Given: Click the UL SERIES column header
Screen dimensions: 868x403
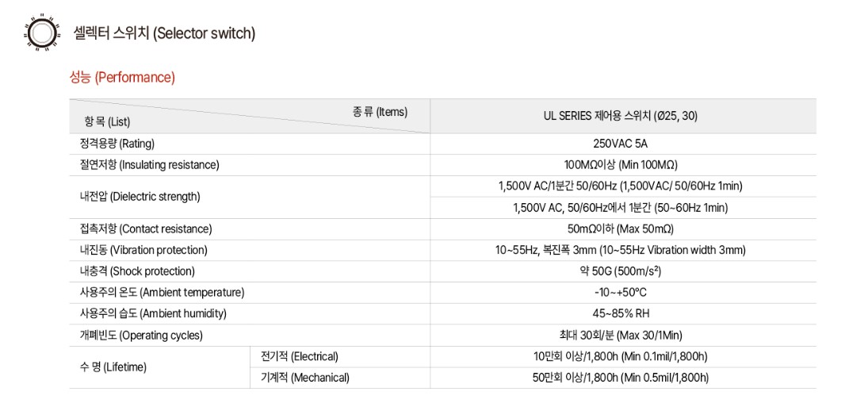Looking at the screenshot, I should [x=623, y=117].
